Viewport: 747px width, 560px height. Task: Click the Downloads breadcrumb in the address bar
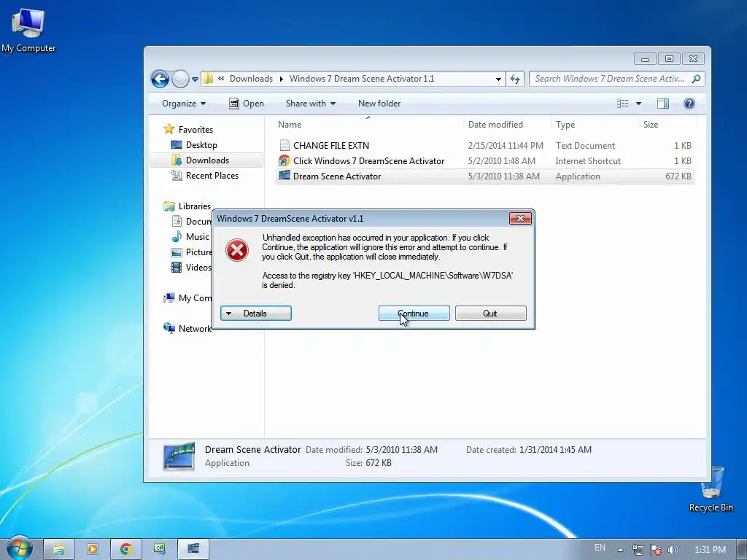251,79
